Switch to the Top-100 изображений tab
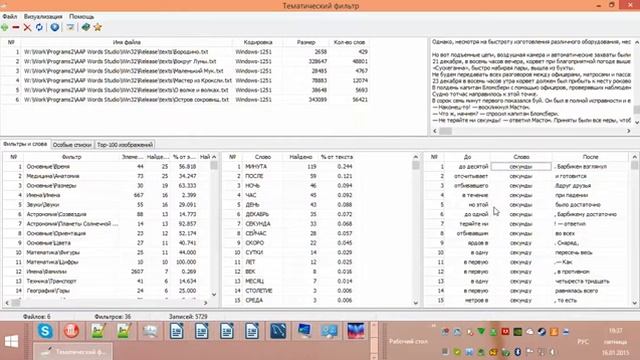This screenshot has width=640, height=360. coord(125,144)
